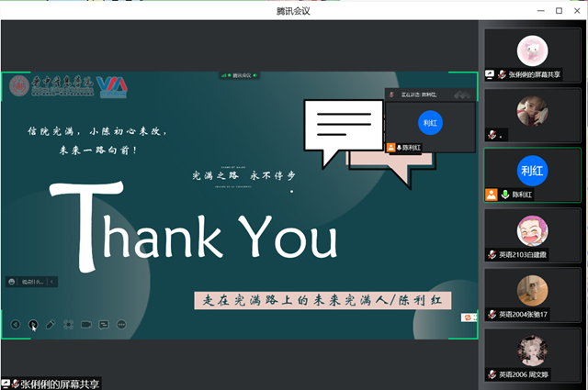The image size is (588, 390).
Task: Open the more options ellipsis in slide toolbar
Action: tap(120, 324)
